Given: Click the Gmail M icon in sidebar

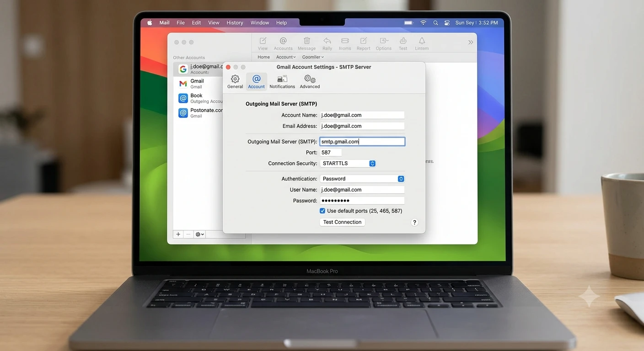Looking at the screenshot, I should pyautogui.click(x=183, y=84).
